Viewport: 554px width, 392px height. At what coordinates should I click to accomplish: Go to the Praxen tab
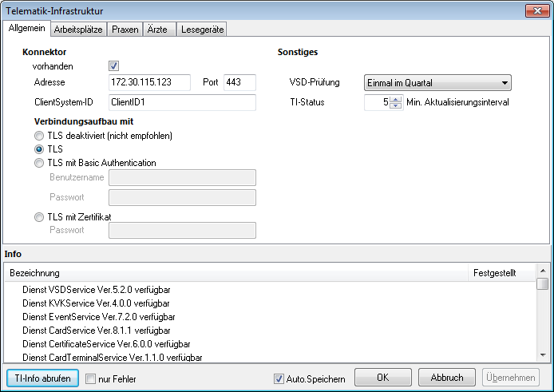point(125,30)
